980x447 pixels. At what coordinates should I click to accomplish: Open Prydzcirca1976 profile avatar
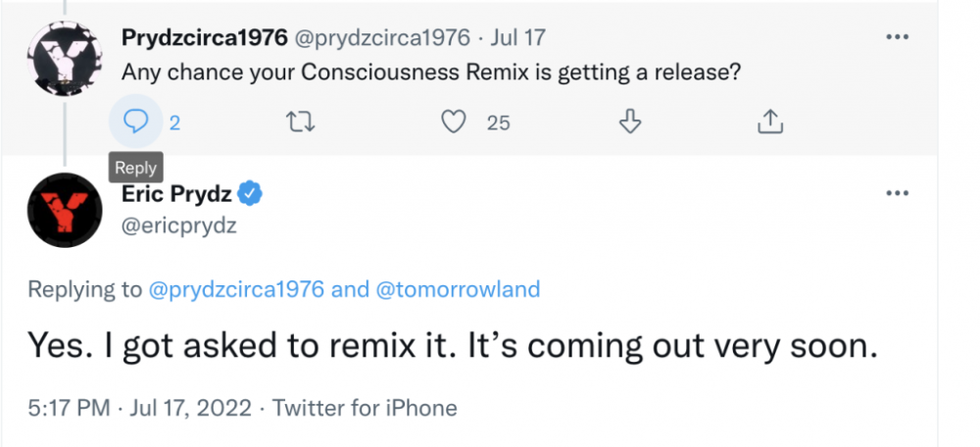click(65, 58)
